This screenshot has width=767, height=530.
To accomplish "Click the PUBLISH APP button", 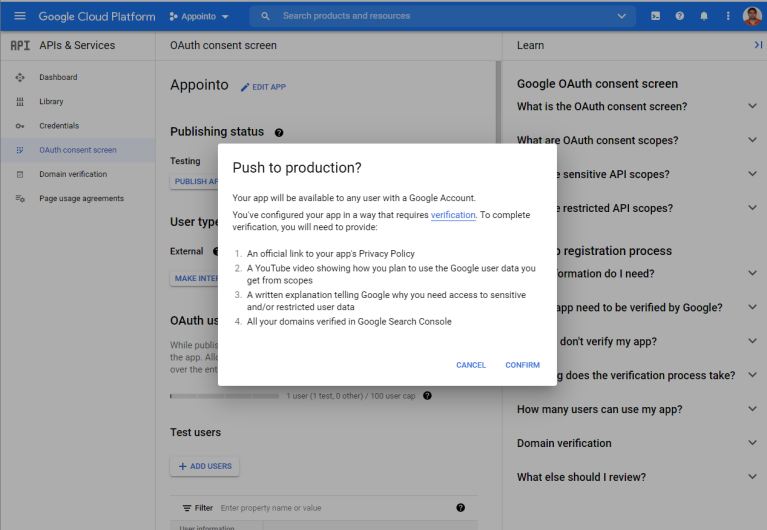I will coord(194,182).
